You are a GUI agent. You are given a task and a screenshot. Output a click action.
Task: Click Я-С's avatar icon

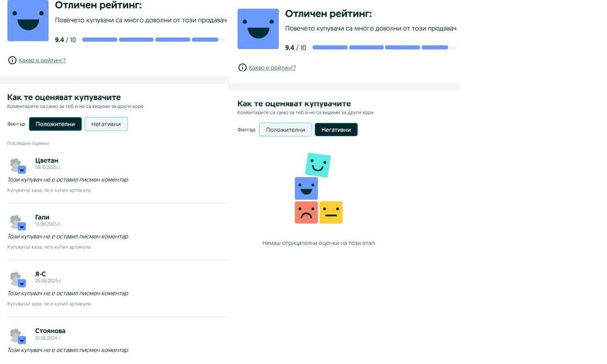[17, 278]
